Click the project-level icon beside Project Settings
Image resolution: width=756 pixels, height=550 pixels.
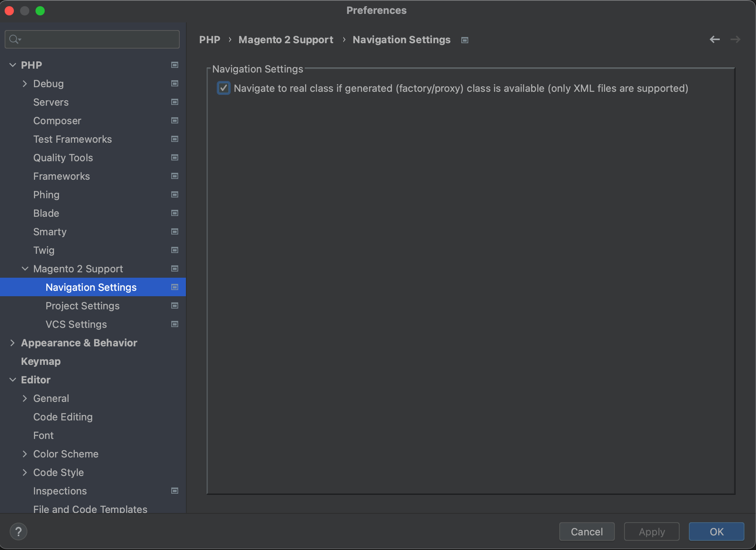coord(175,305)
